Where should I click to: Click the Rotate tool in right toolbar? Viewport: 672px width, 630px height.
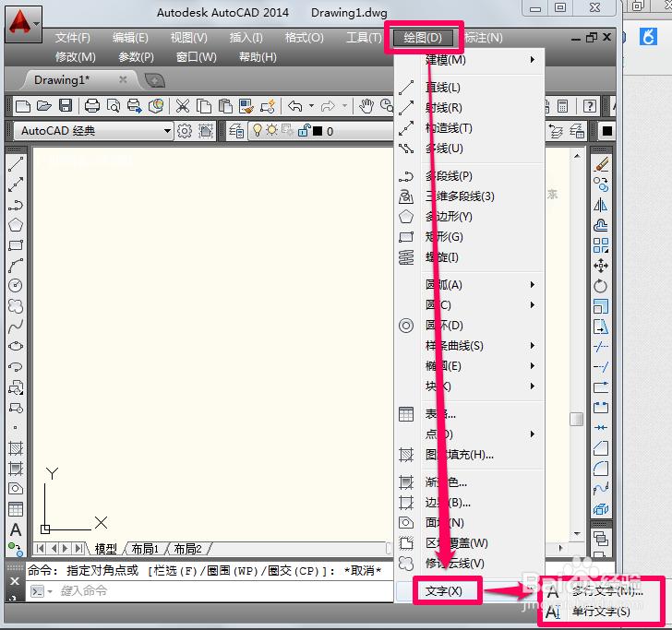(600, 286)
